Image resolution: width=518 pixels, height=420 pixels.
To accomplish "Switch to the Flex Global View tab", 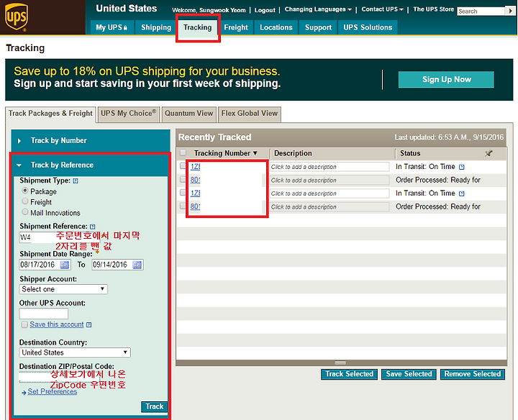I will (x=250, y=114).
